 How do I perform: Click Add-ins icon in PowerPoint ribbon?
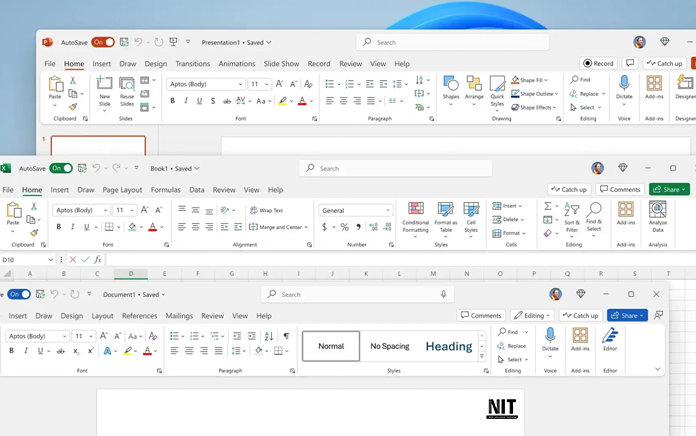click(x=654, y=83)
